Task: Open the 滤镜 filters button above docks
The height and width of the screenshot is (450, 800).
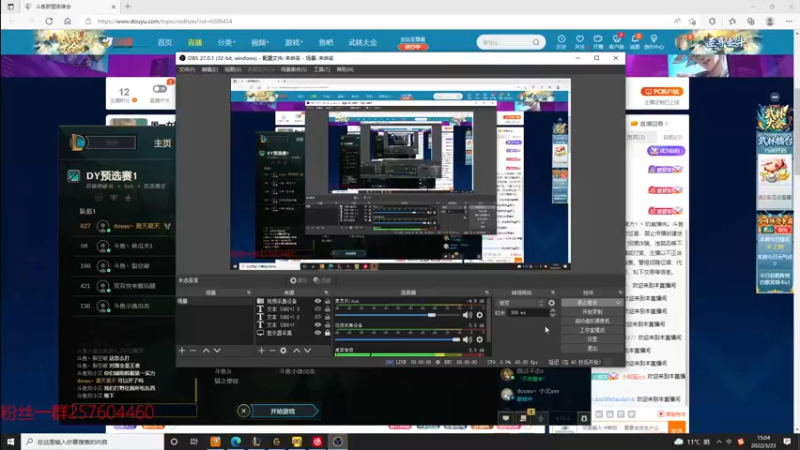Action: 322,280
